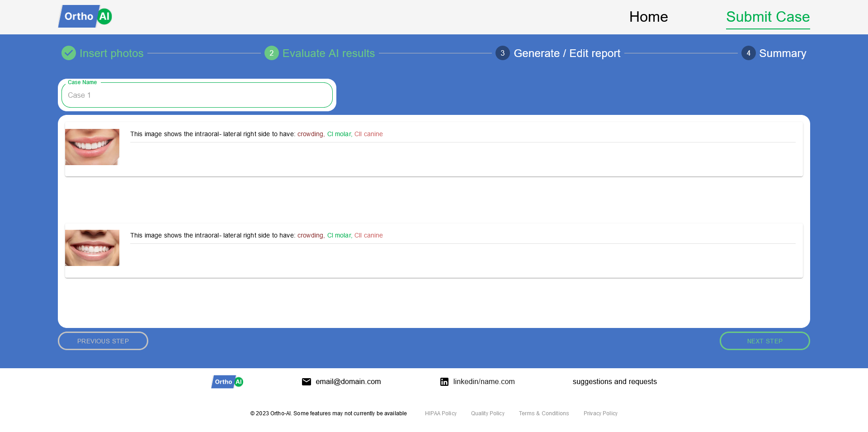Image resolution: width=868 pixels, height=432 pixels.
Task: Click the envelope email icon in footer
Action: [307, 382]
